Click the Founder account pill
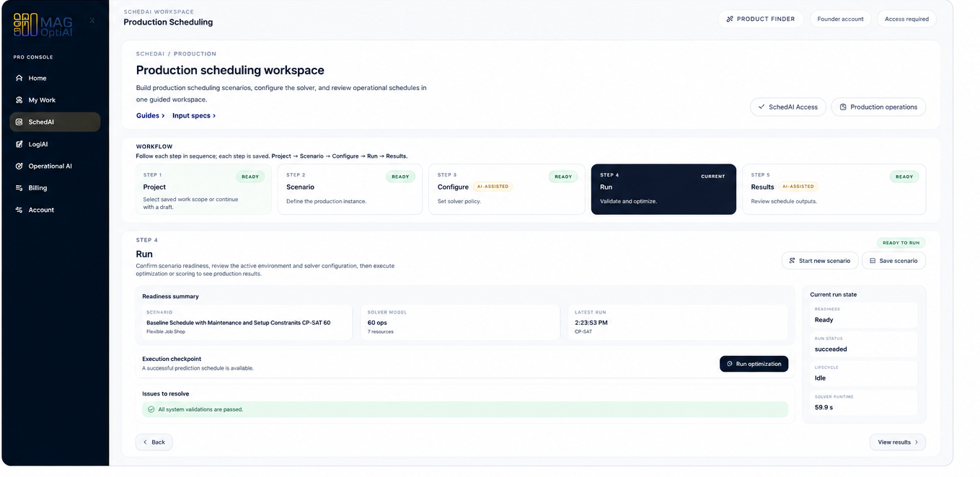The height and width of the screenshot is (477, 980). point(840,19)
